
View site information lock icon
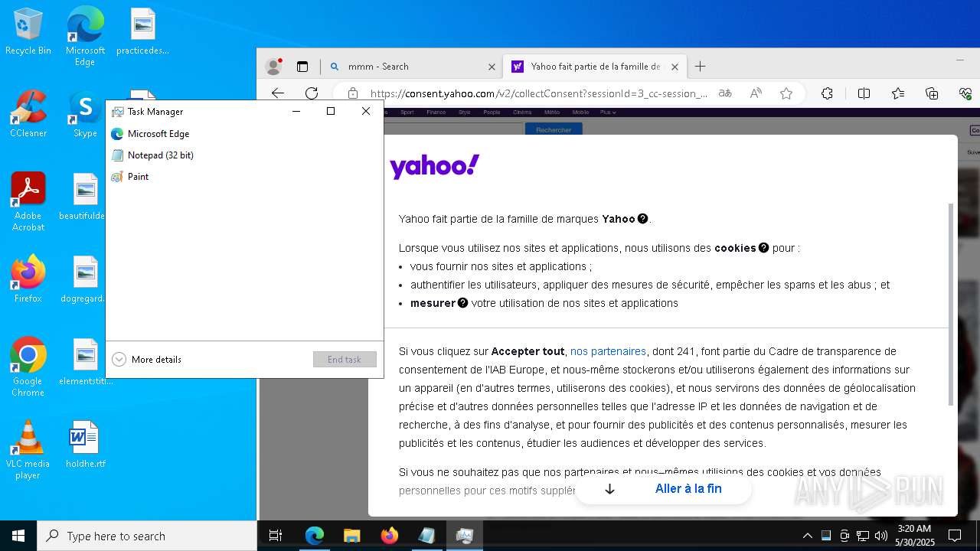[352, 93]
